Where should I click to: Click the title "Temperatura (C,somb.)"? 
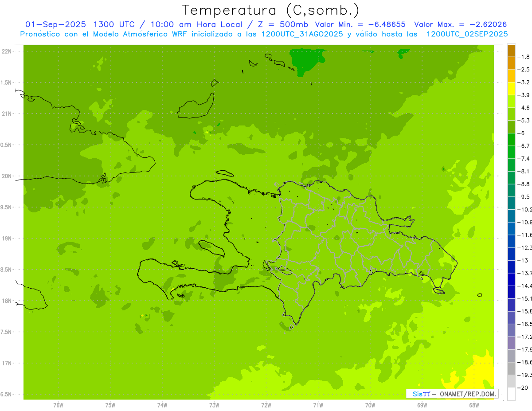(x=270, y=10)
